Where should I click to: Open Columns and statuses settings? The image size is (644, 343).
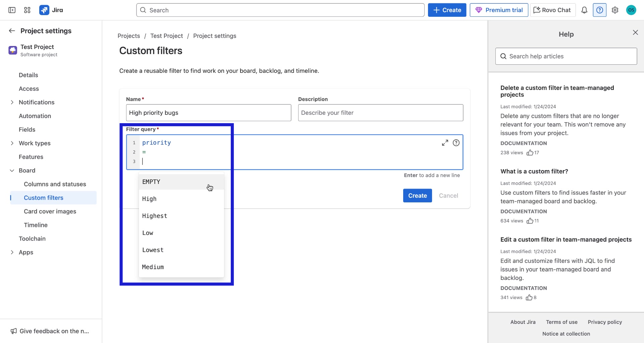click(x=55, y=184)
